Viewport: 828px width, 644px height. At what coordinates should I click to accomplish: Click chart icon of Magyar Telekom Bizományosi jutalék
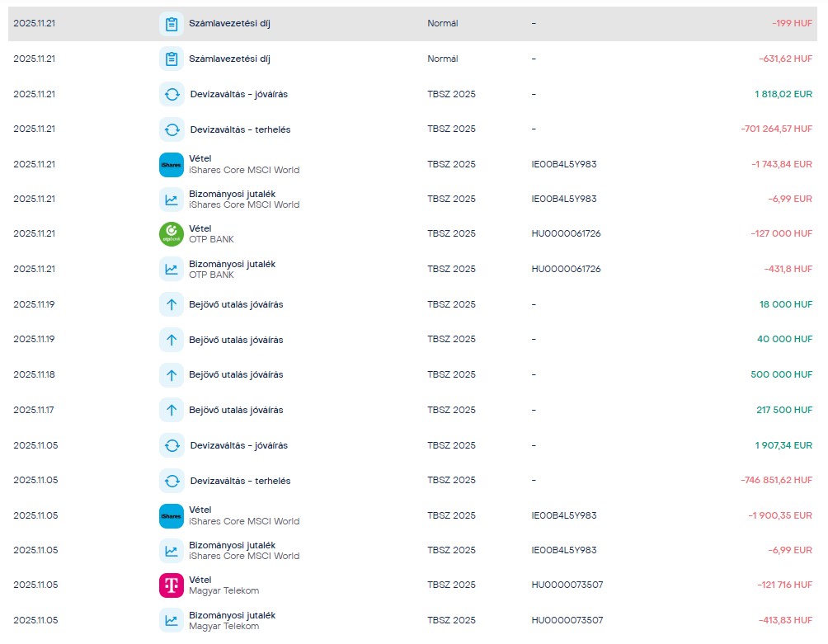tap(171, 620)
